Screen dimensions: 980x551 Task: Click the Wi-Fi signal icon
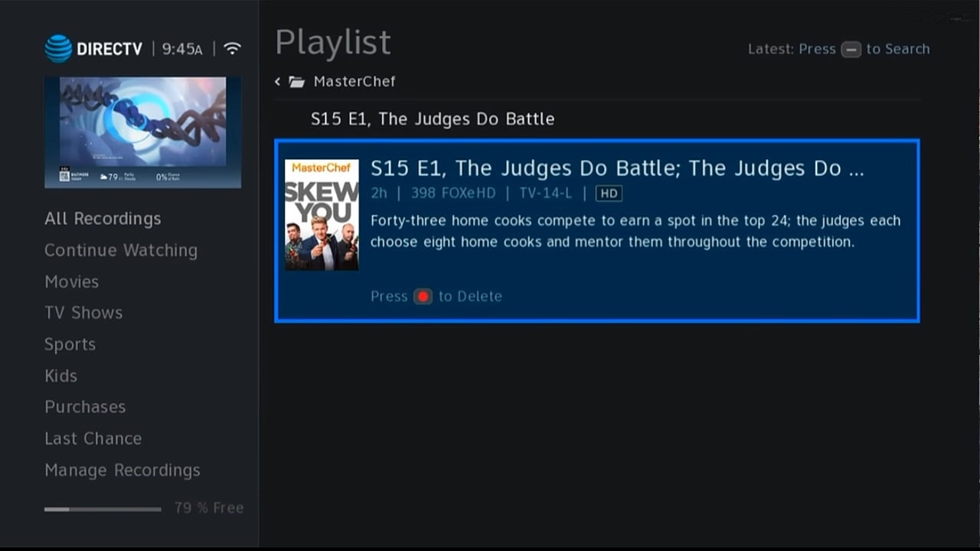point(232,49)
